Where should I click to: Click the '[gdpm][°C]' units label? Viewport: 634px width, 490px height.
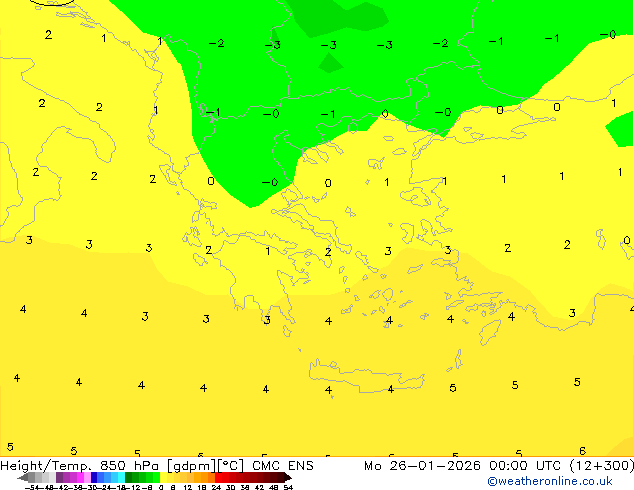point(206,466)
